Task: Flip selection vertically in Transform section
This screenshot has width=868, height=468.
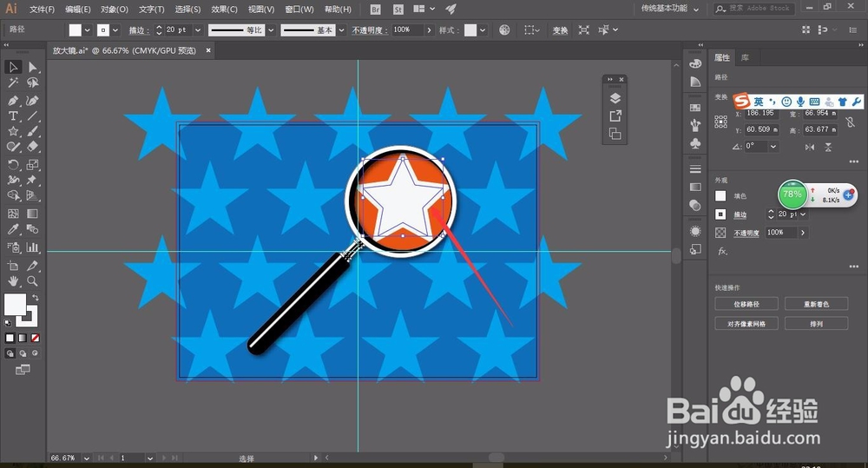Action: click(x=828, y=147)
